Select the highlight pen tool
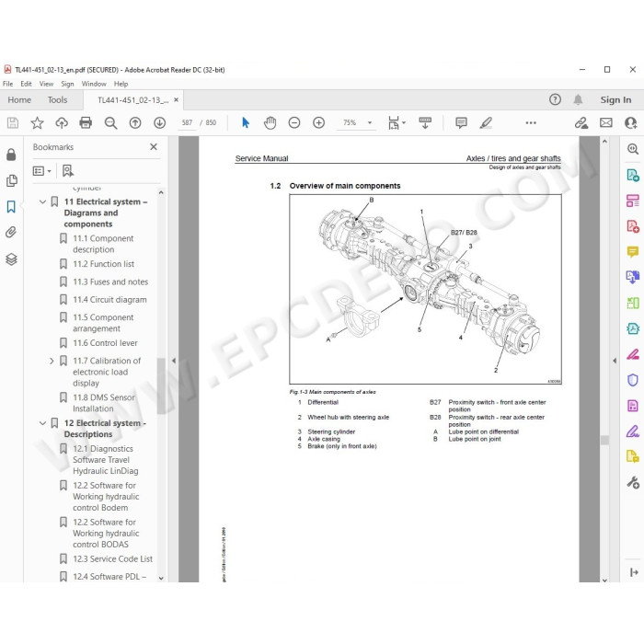 pos(486,122)
